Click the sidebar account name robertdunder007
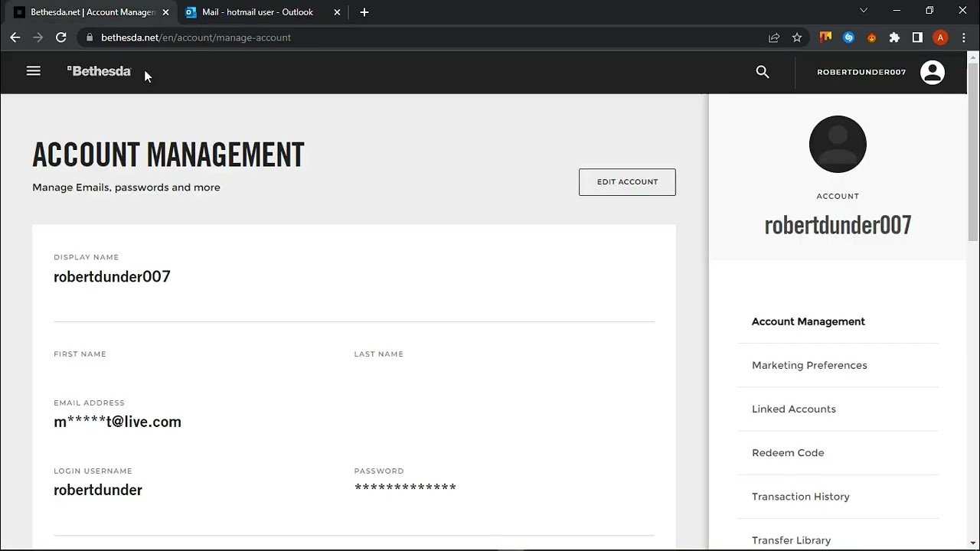The image size is (980, 551). click(x=838, y=225)
